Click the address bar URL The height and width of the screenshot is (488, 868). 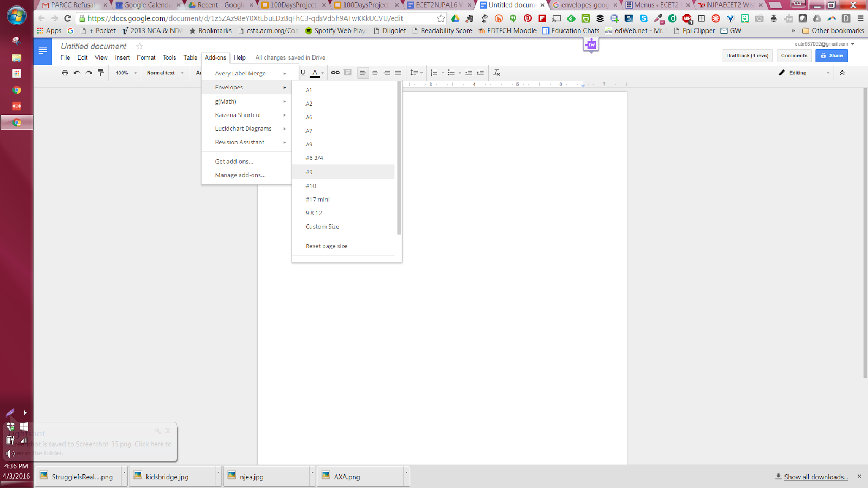tap(245, 18)
